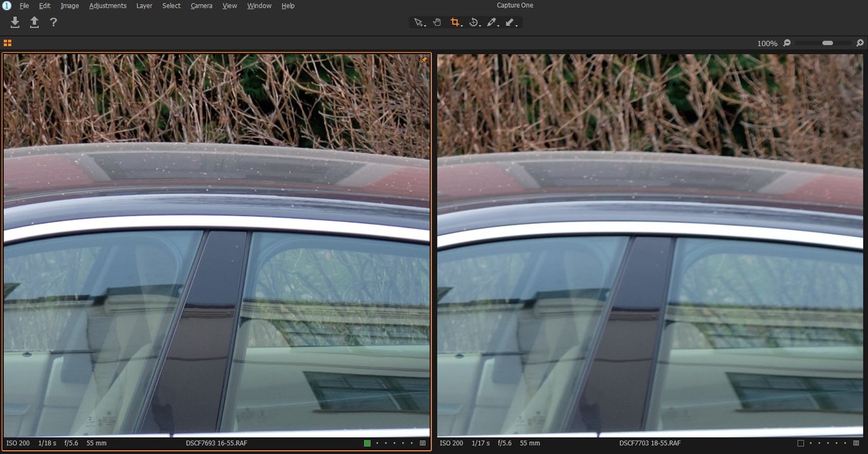Click the zoom out magnifier button
This screenshot has width=868, height=454.
(787, 43)
